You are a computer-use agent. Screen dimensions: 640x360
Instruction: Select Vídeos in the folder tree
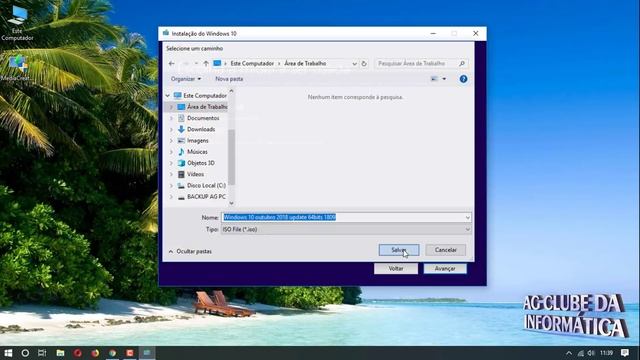195,174
